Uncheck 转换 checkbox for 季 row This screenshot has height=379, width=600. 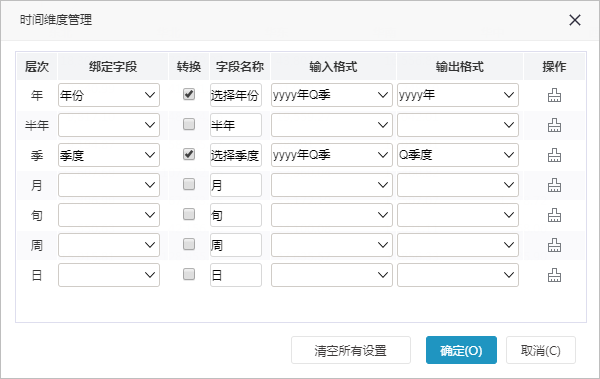click(189, 154)
